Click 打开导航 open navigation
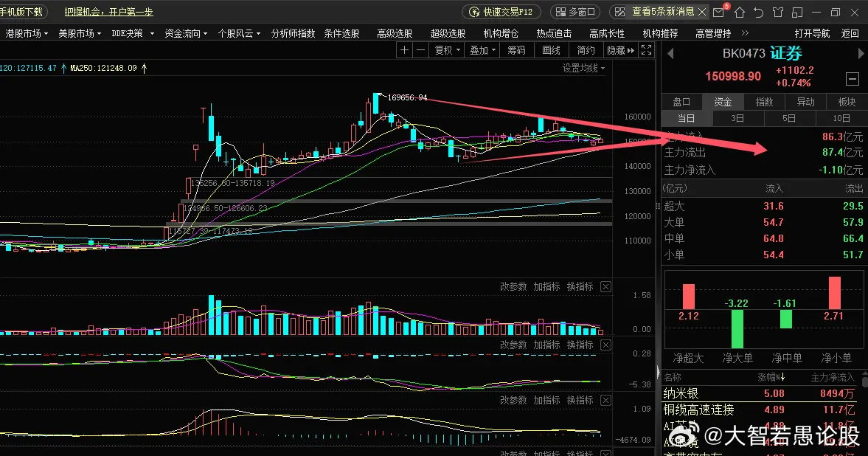Screen dimensions: 868x456 [x=812, y=33]
